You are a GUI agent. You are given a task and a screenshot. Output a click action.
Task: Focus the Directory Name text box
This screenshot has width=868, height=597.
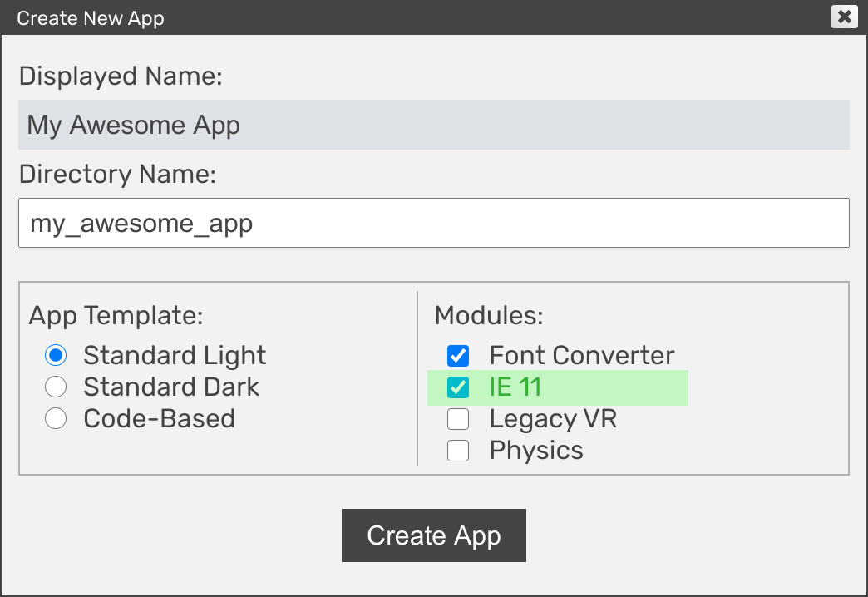[x=433, y=223]
